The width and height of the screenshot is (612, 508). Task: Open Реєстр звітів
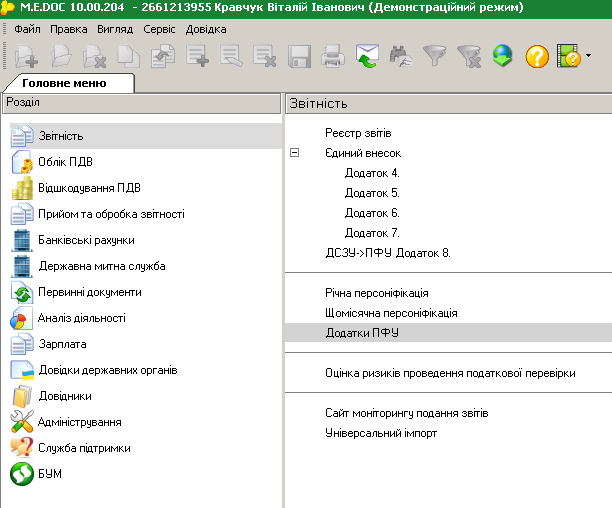click(x=357, y=133)
